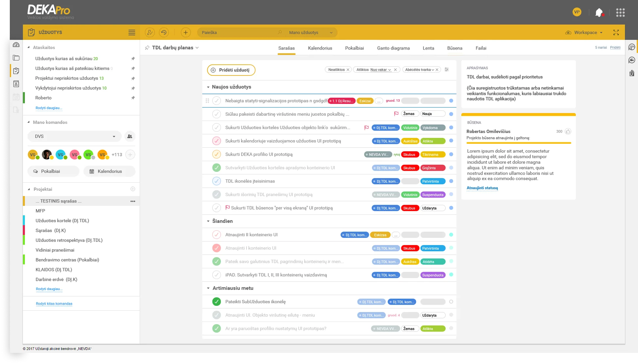638x364 pixels.
Task: Collapse the Projektai section
Action: tap(29, 189)
